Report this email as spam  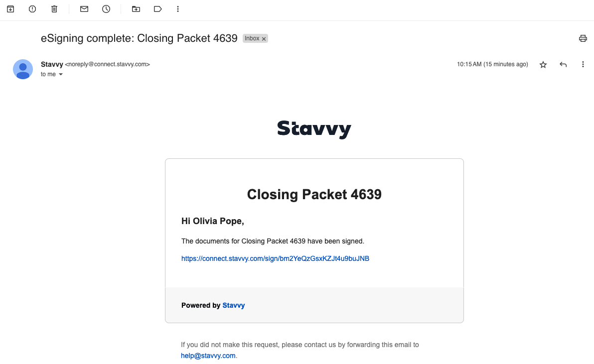pos(32,9)
